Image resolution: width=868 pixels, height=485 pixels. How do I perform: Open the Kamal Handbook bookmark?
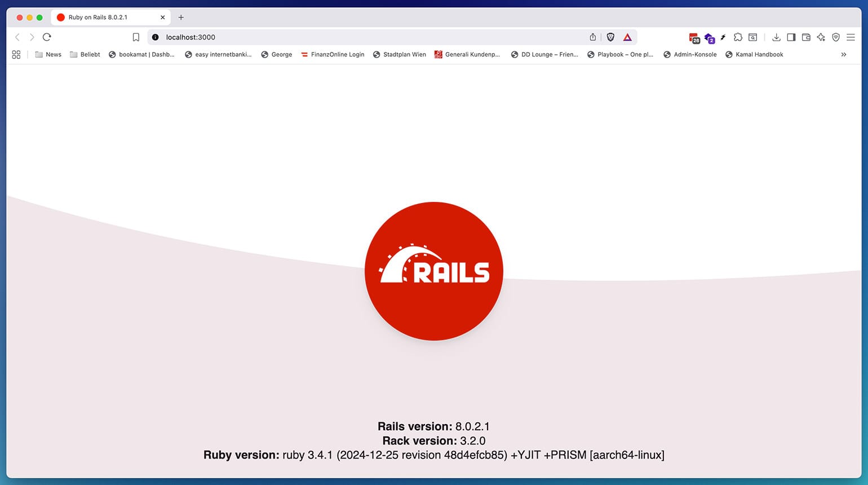pos(754,55)
